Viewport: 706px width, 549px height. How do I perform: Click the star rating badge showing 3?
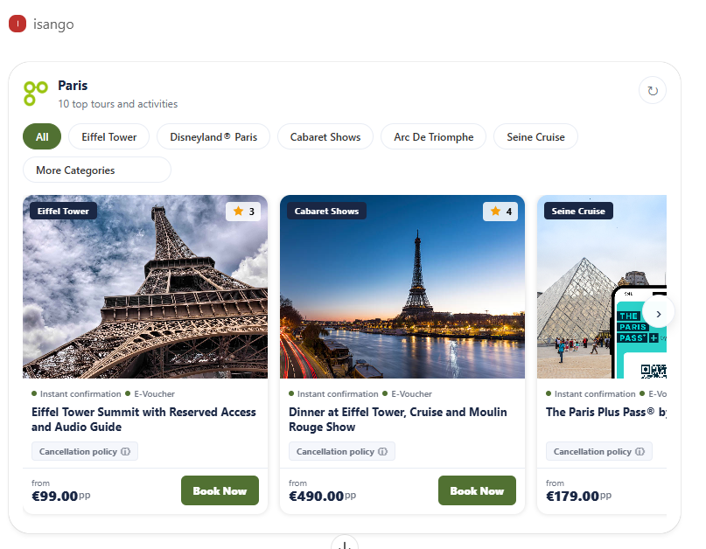(244, 211)
